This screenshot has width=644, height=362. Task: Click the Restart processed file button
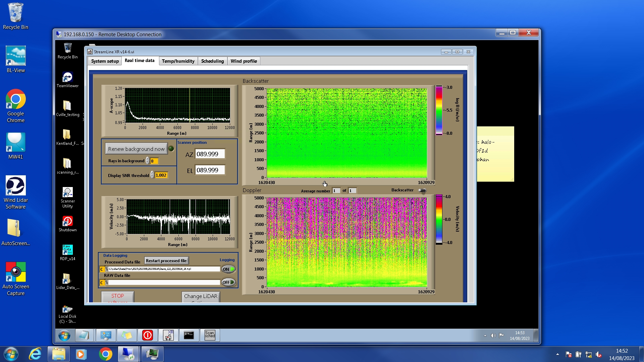coord(166,260)
